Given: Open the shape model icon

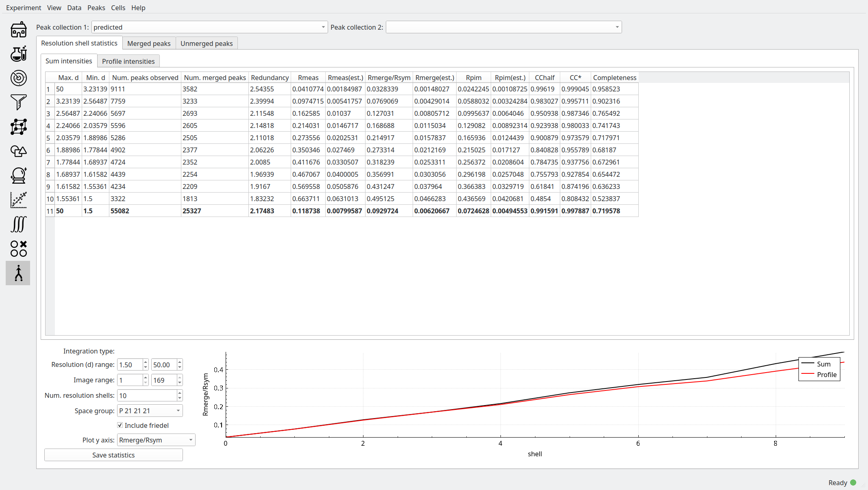Looking at the screenshot, I should [18, 151].
